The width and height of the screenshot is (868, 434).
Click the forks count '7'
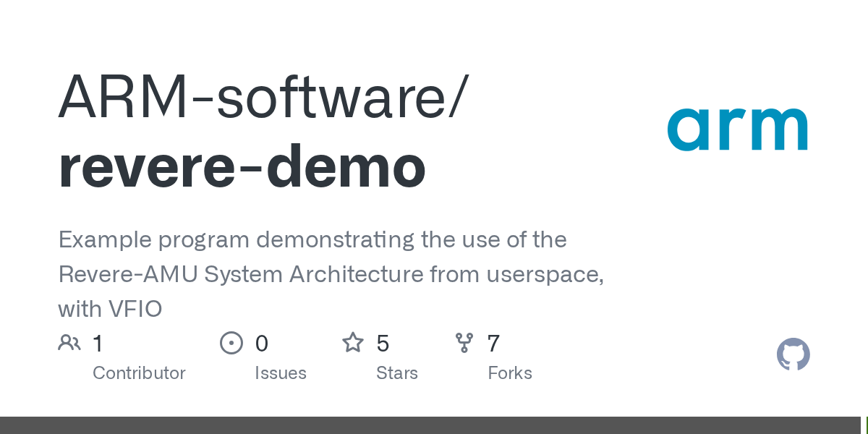pyautogui.click(x=494, y=343)
